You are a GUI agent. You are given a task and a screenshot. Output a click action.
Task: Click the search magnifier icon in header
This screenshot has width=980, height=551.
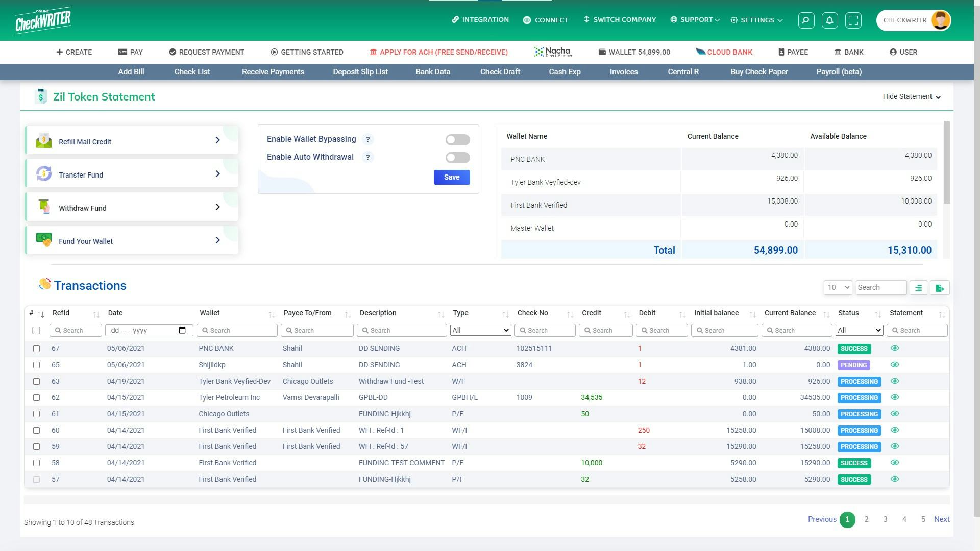pyautogui.click(x=806, y=20)
